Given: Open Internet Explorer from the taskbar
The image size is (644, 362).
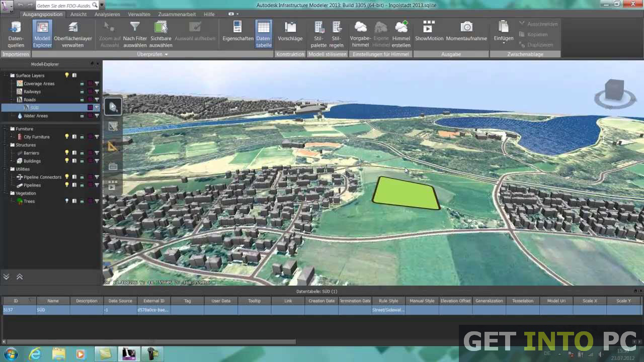Looking at the screenshot, I should [35, 354].
